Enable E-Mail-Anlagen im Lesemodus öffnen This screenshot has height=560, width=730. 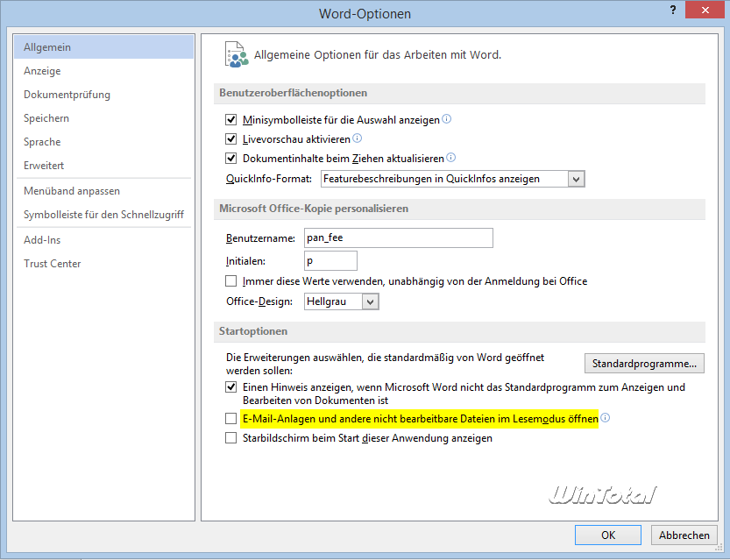pyautogui.click(x=231, y=419)
